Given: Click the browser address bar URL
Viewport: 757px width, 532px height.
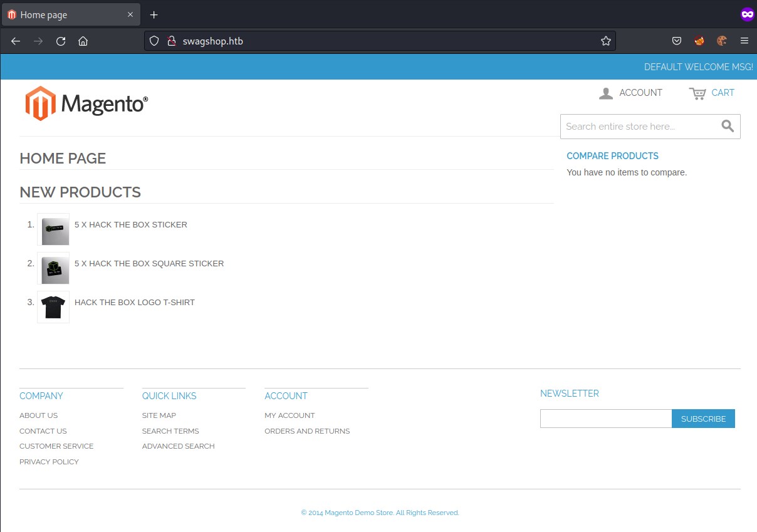Looking at the screenshot, I should [376, 41].
